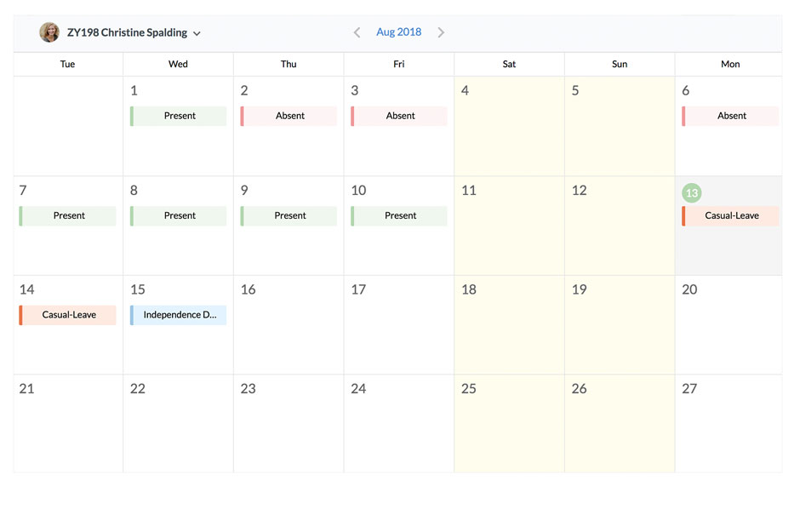The width and height of the screenshot is (800, 532).
Task: Click Christine Spalding's profile avatar
Action: click(x=49, y=32)
